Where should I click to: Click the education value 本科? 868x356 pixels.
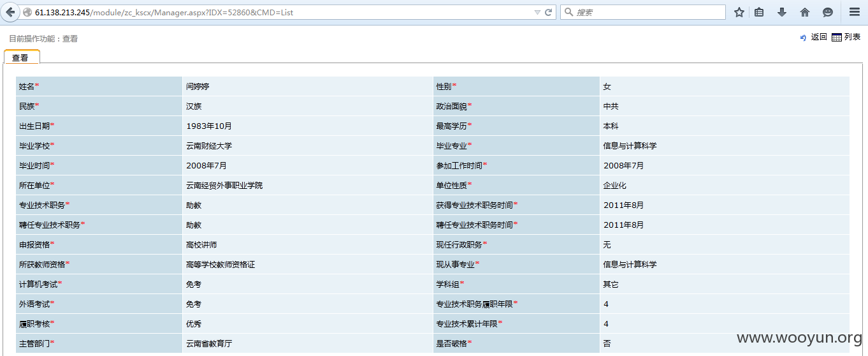(x=611, y=126)
